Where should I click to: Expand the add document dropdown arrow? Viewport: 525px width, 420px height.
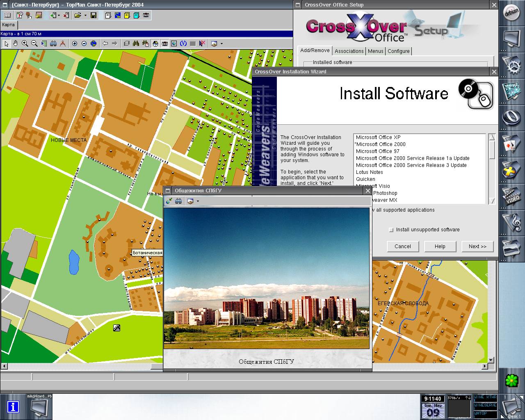[59, 16]
